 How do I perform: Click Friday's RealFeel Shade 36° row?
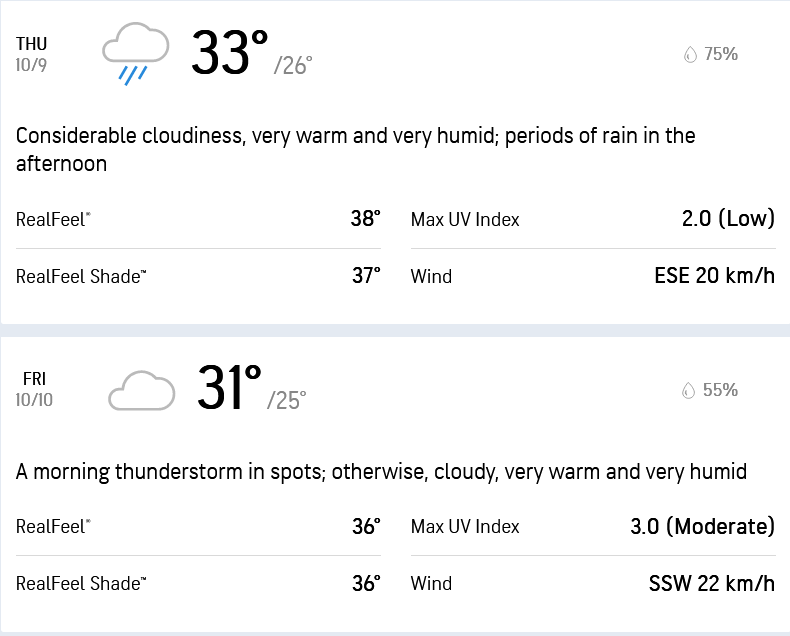click(198, 584)
